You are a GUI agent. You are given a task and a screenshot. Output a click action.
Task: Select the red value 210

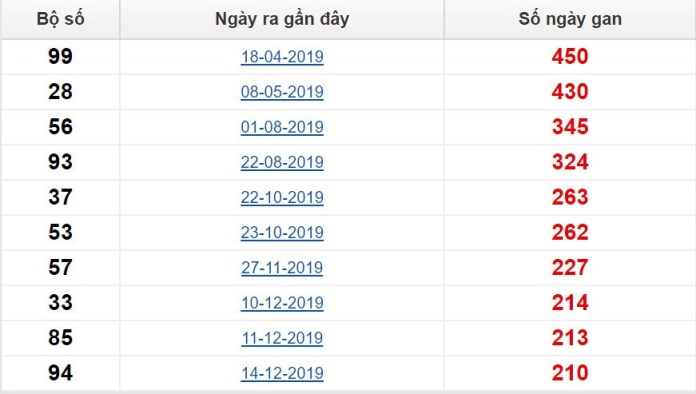[x=570, y=373]
